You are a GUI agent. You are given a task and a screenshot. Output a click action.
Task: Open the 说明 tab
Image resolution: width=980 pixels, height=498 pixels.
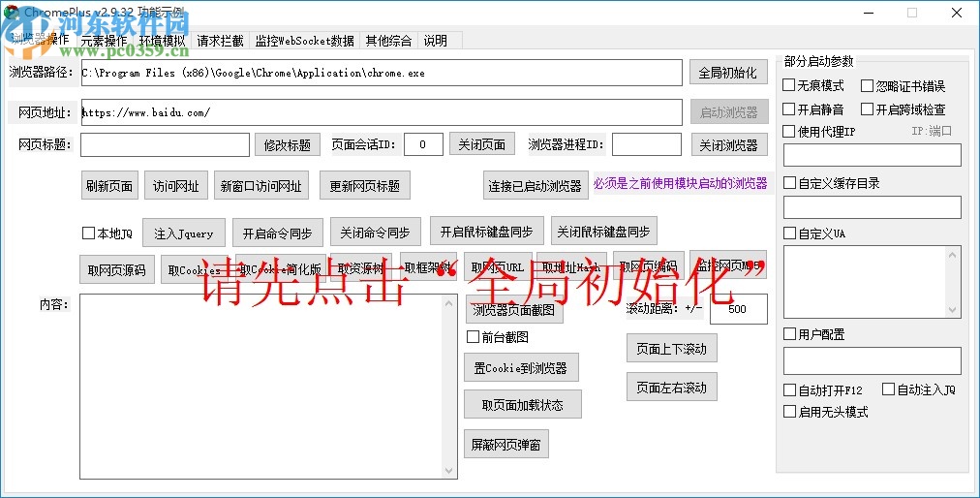click(435, 41)
